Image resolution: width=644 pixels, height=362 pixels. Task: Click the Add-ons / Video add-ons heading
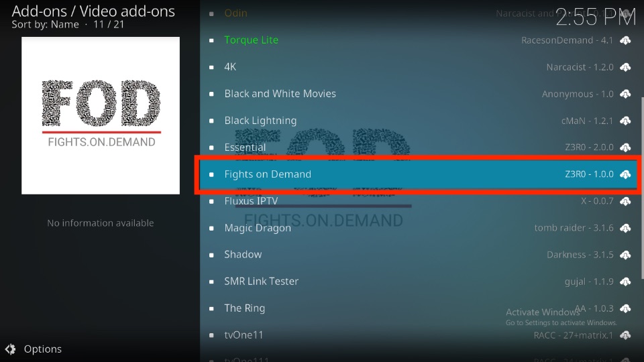click(93, 11)
